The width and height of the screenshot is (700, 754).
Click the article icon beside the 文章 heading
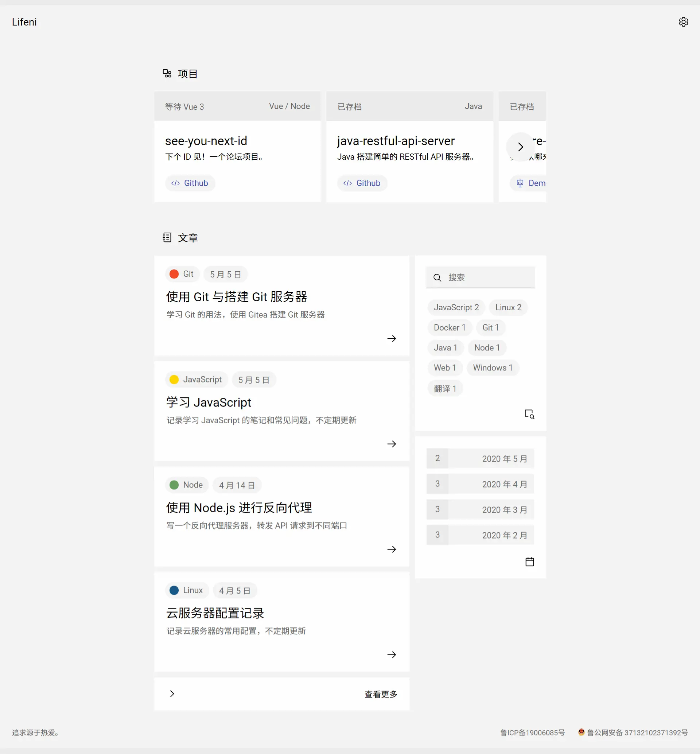pyautogui.click(x=167, y=238)
